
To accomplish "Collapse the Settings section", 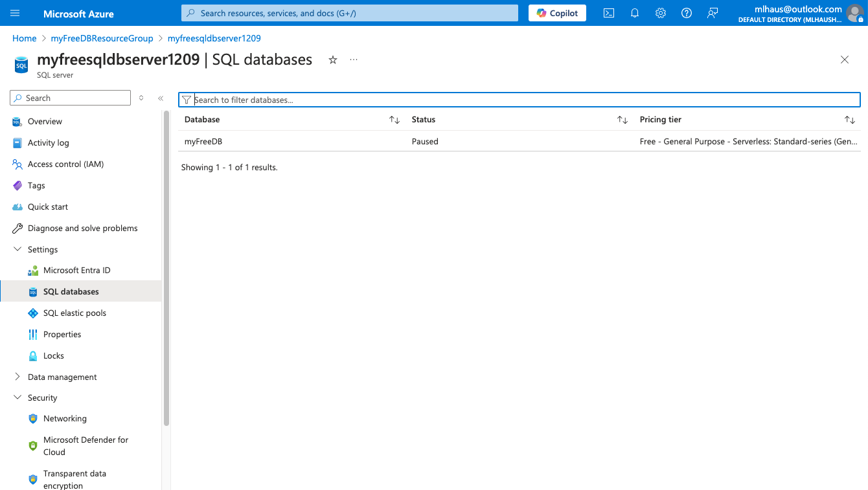I will coord(17,249).
